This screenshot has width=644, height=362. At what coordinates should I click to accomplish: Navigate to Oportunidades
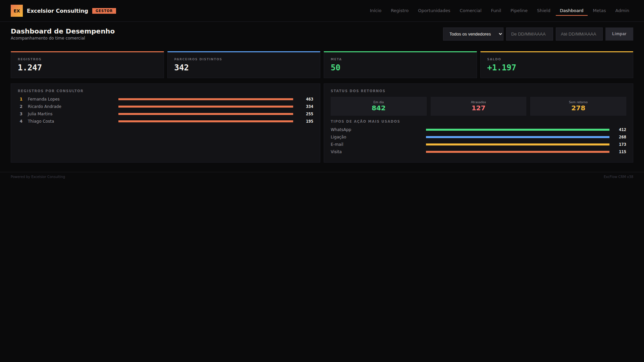(434, 11)
